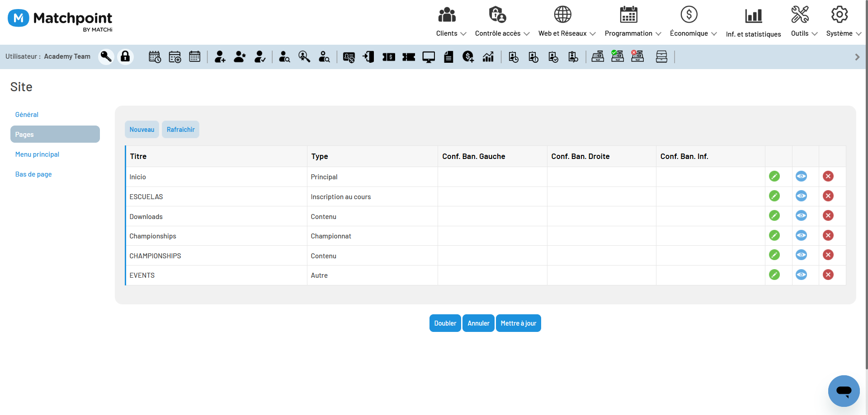Click the Doubler button
Screen dimensions: 868x415
point(445,323)
